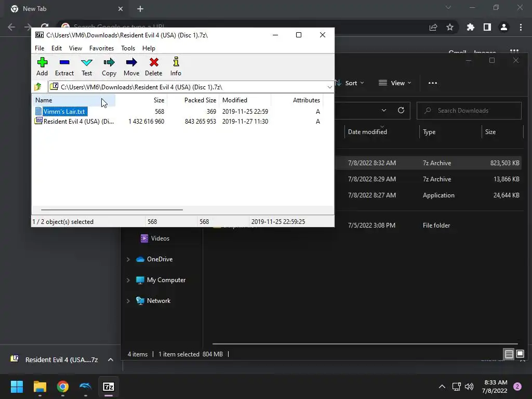Select OneDrive in the navigation pane

(154, 259)
